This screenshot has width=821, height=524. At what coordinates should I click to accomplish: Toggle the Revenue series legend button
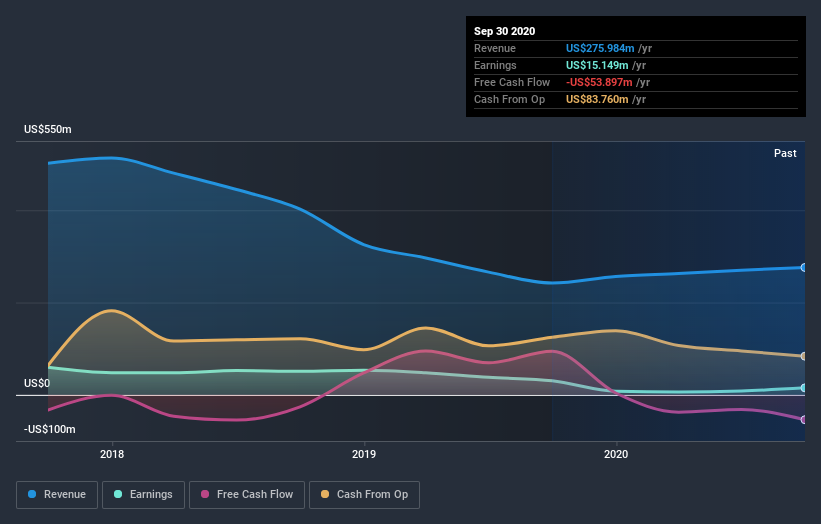(x=57, y=495)
